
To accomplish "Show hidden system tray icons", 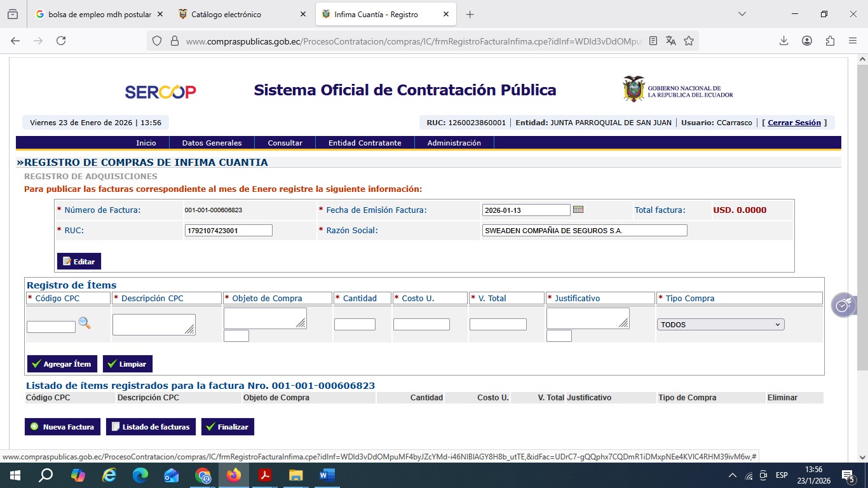I will point(732,475).
